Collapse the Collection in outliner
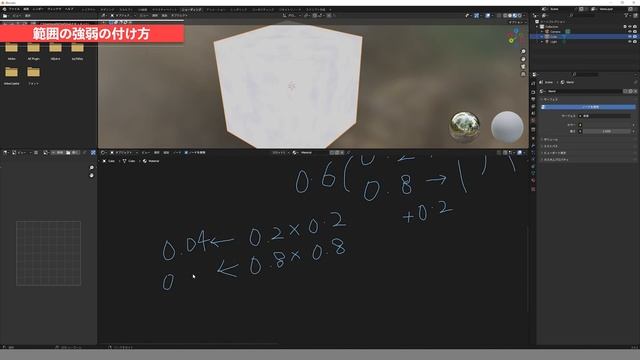Image resolution: width=640 pixels, height=360 pixels. (538, 27)
